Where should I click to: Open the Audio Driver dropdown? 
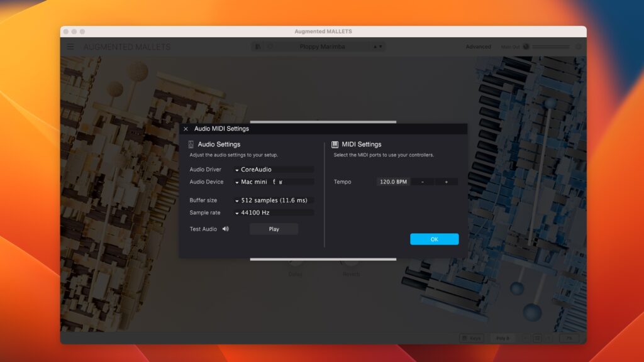click(x=274, y=170)
